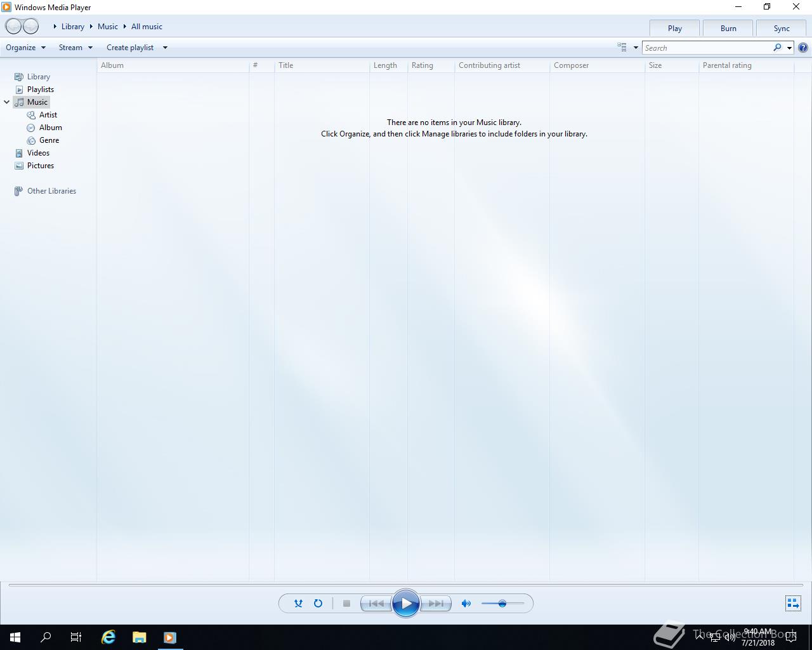Click the Stop playback button

[346, 604]
